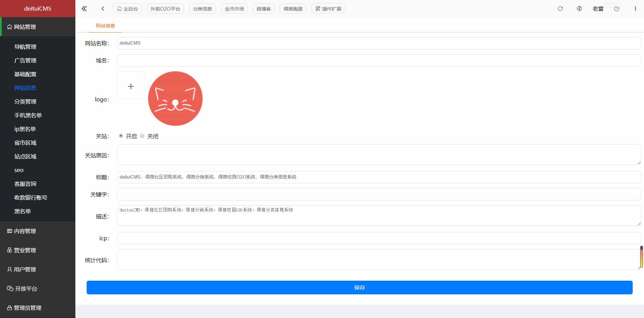The width and height of the screenshot is (644, 318).
Task: Click the 网站名称 input field
Action: 379,43
